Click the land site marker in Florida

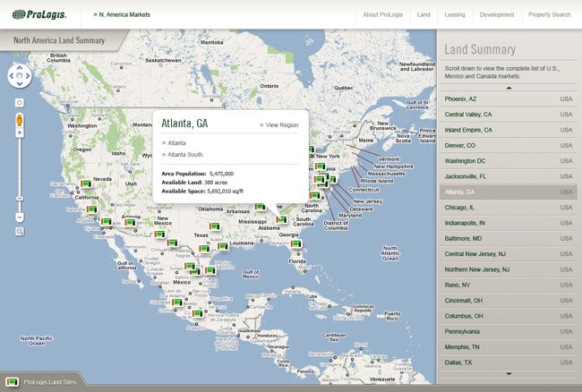295,243
